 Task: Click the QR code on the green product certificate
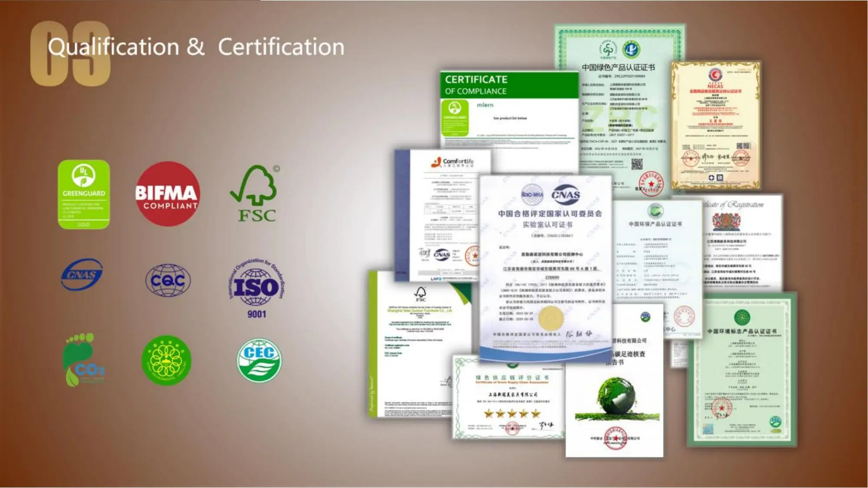coord(637,164)
